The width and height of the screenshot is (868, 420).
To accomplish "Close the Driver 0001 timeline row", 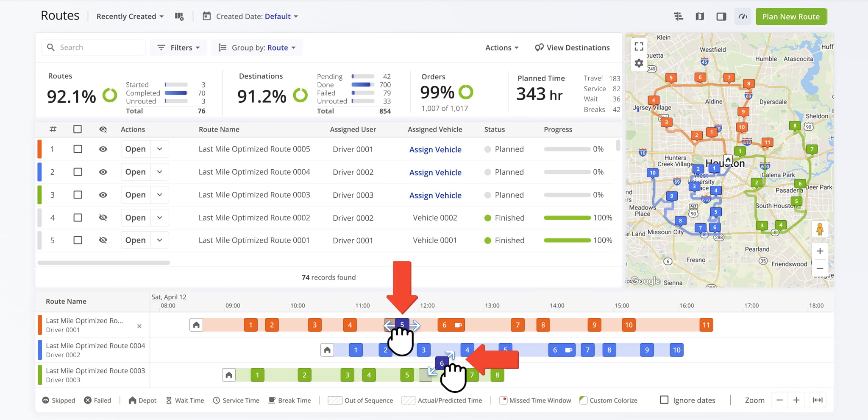I will point(139,326).
